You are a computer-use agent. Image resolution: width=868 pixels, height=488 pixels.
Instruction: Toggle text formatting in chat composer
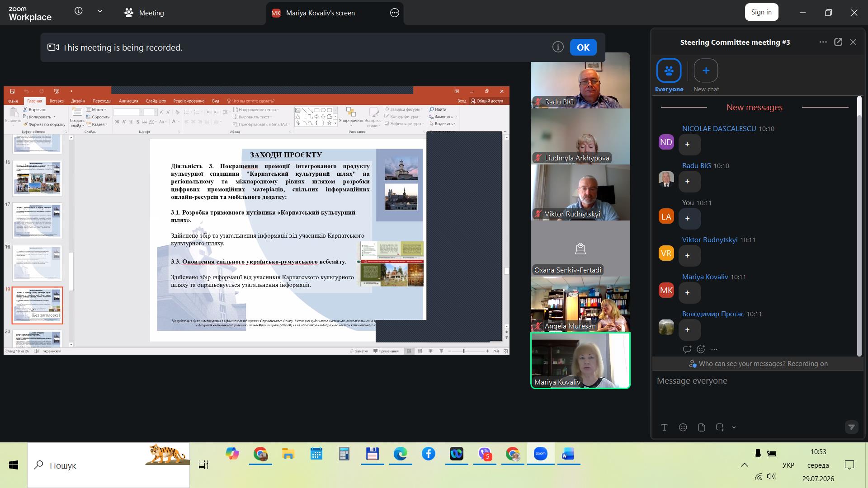[664, 427]
